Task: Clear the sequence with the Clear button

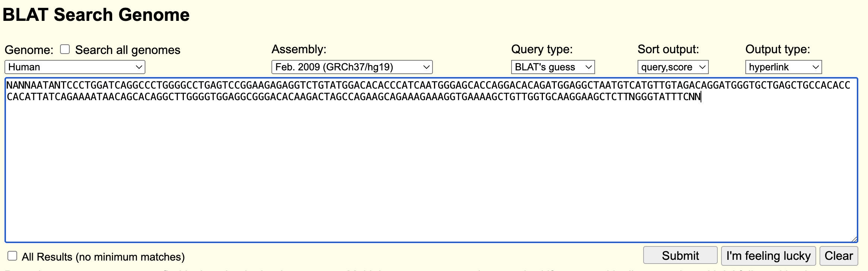Action: 839,256
